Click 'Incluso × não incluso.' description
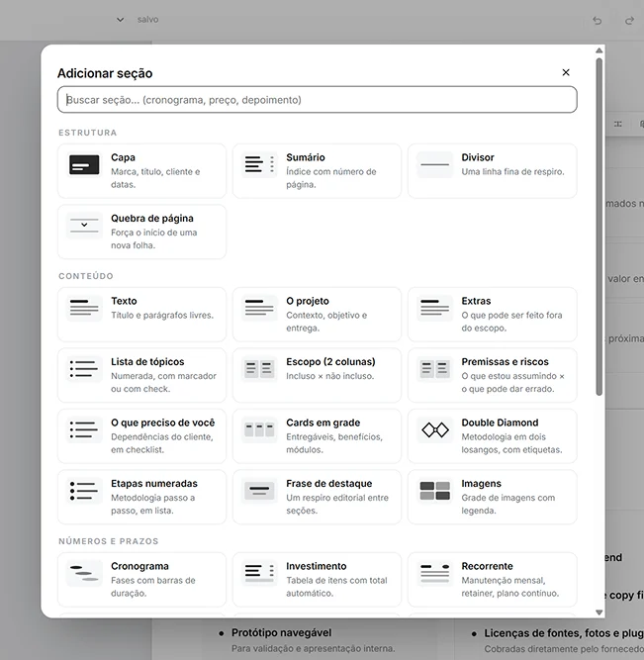644x660 pixels. tap(330, 376)
